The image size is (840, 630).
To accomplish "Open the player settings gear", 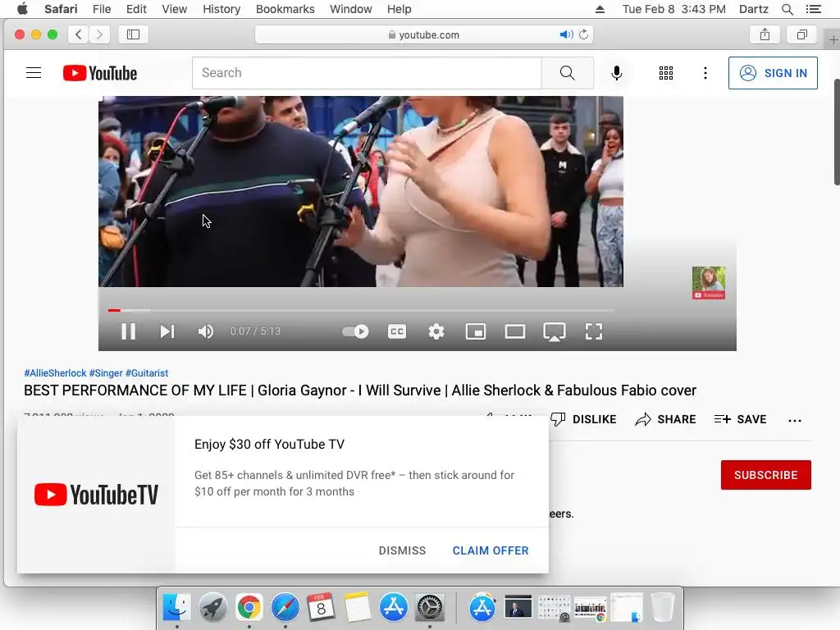I will [436, 331].
